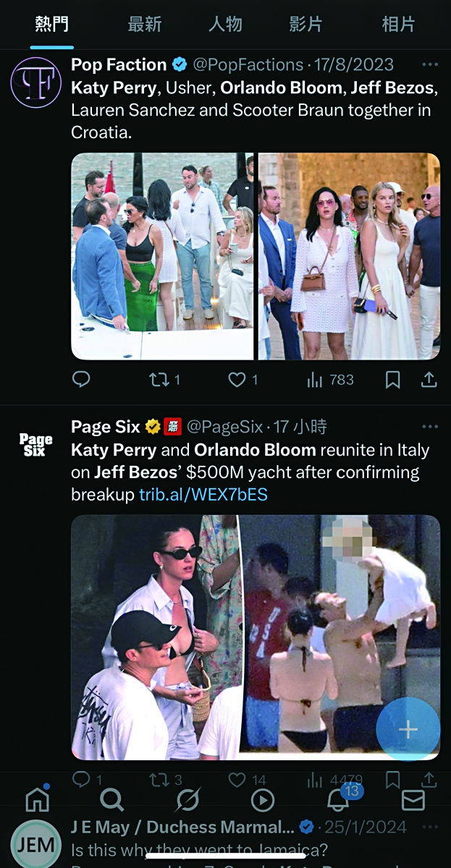Like the Page Six post
Screen dimensions: 451x868
[x=247, y=780]
